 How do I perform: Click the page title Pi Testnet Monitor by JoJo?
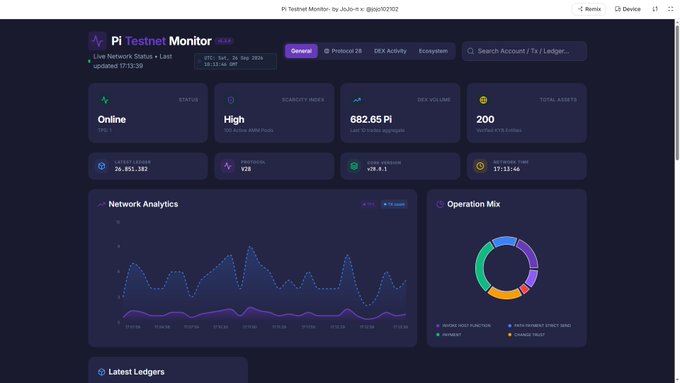point(340,9)
